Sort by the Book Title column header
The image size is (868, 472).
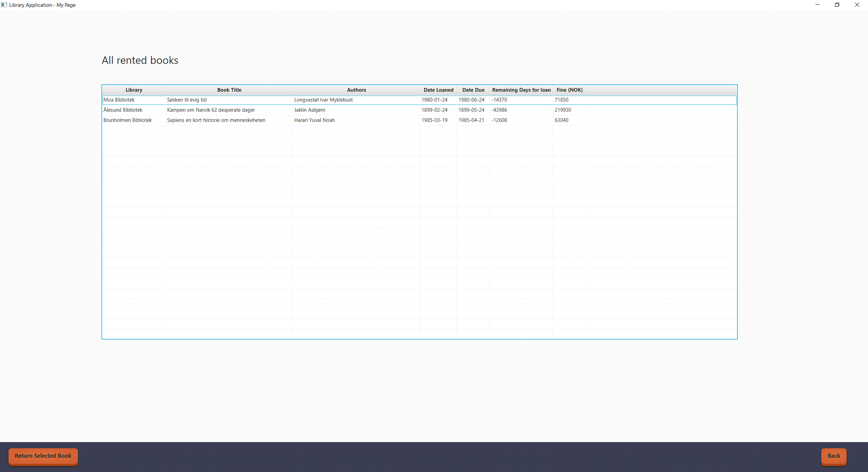(229, 90)
